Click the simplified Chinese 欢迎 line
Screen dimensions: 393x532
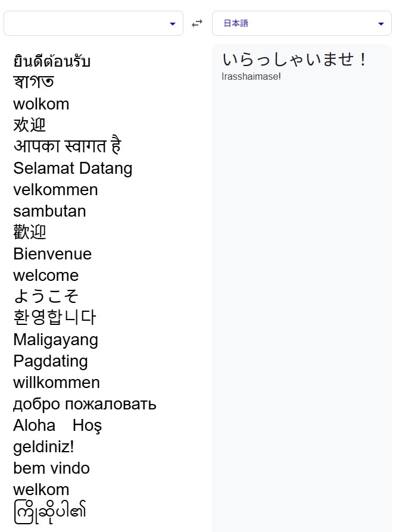29,125
